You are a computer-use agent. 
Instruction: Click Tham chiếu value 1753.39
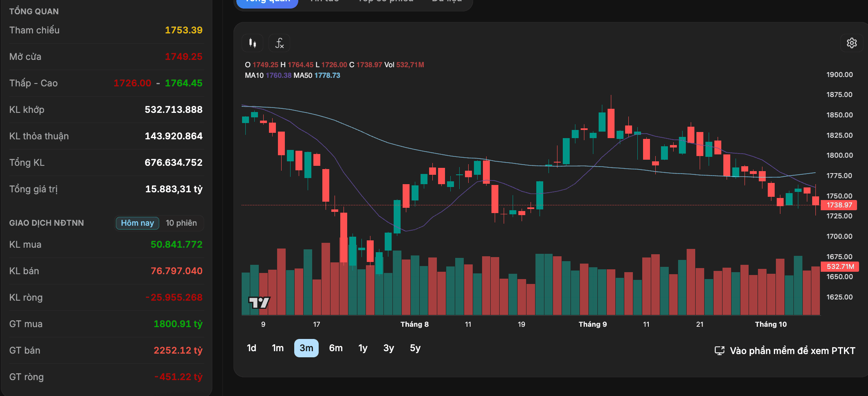tap(183, 30)
